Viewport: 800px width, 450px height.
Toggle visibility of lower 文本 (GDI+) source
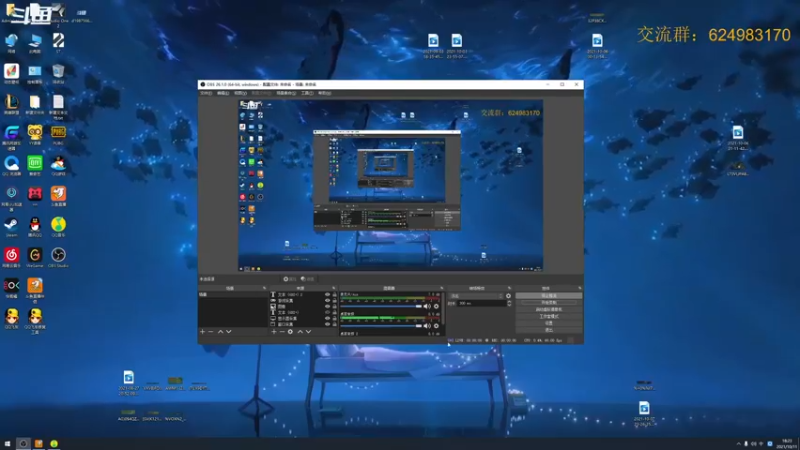tap(328, 312)
